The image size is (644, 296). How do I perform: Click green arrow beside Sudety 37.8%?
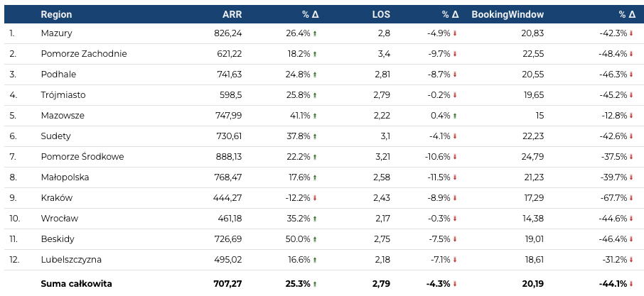(315, 136)
